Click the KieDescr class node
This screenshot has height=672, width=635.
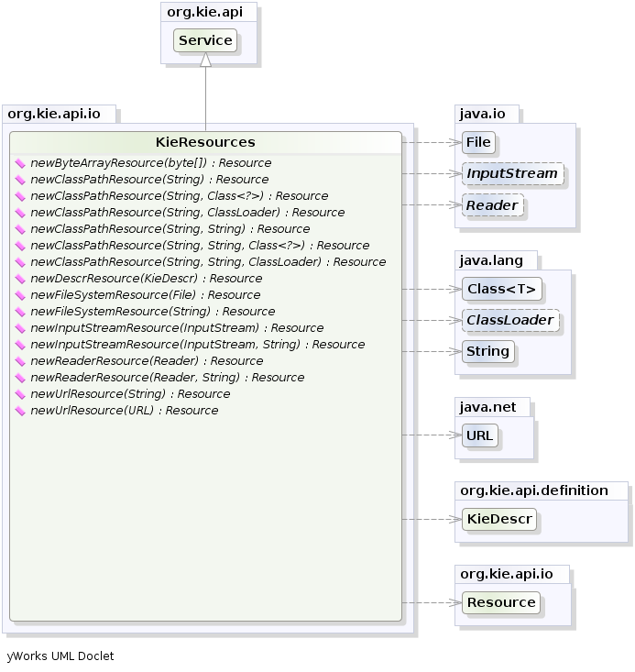499,519
